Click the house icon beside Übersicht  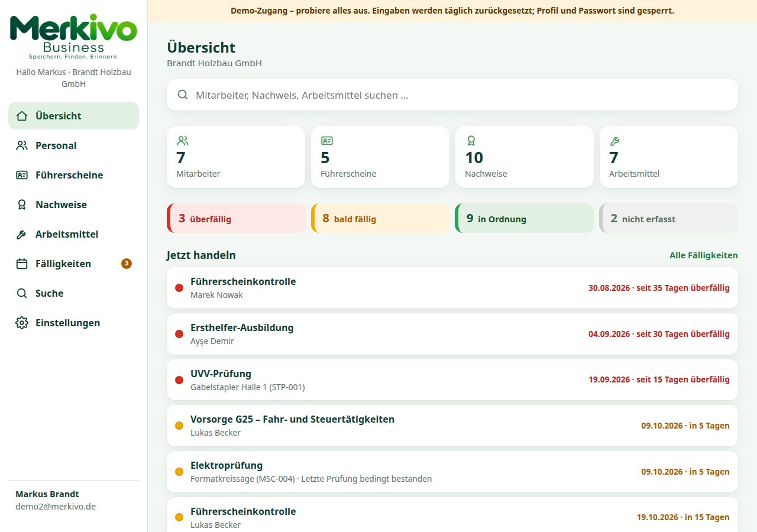point(22,116)
